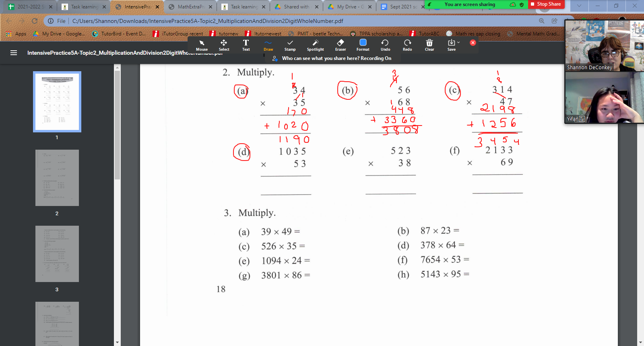Pick the Draw annotation tool
The image size is (644, 346).
pos(268,45)
